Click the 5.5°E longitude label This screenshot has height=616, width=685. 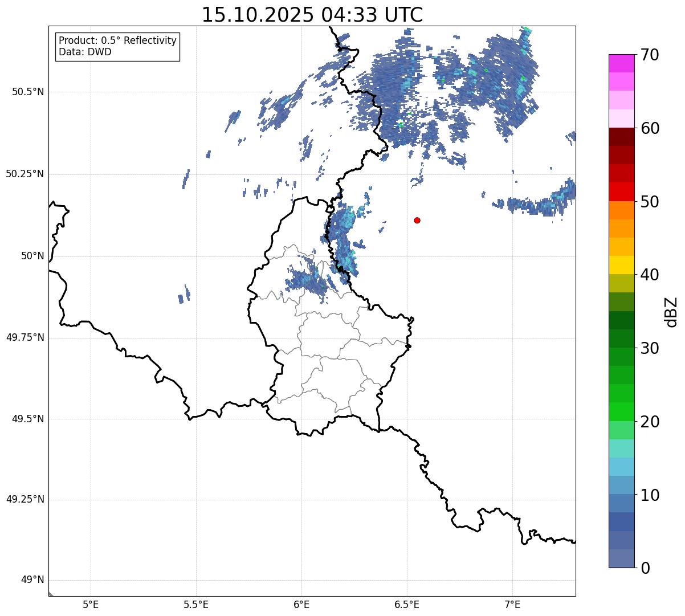(196, 605)
